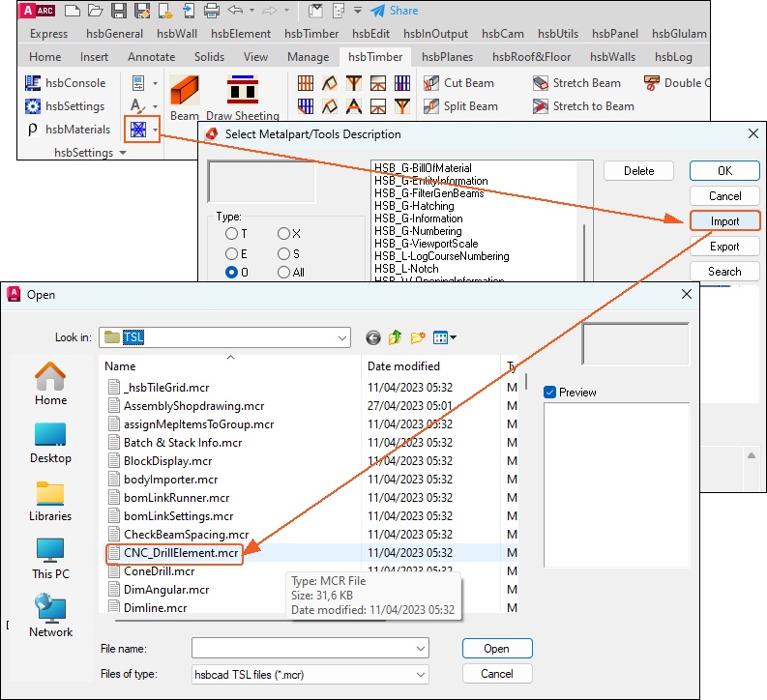This screenshot has height=700, width=767.
Task: Open hsbSettings gear tool
Action: coord(65,106)
